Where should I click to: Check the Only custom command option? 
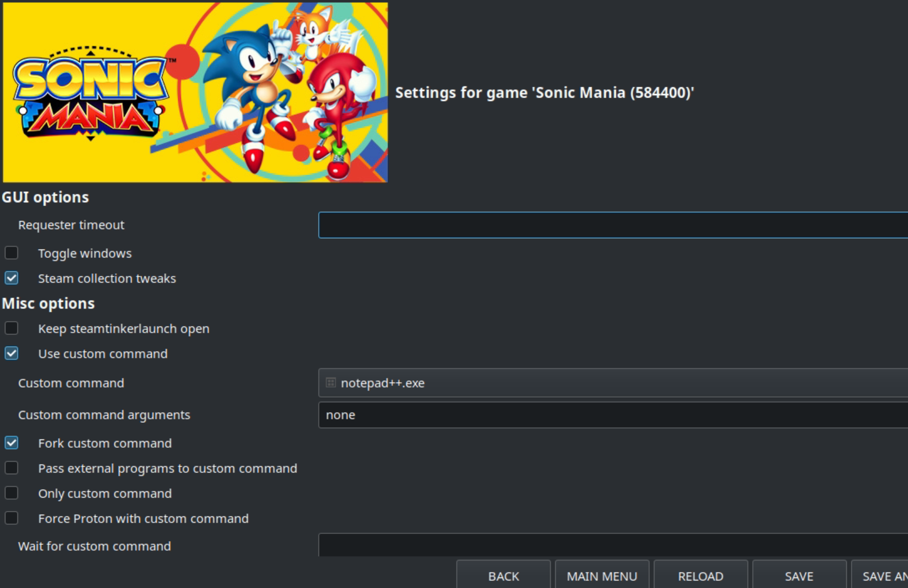pos(12,493)
